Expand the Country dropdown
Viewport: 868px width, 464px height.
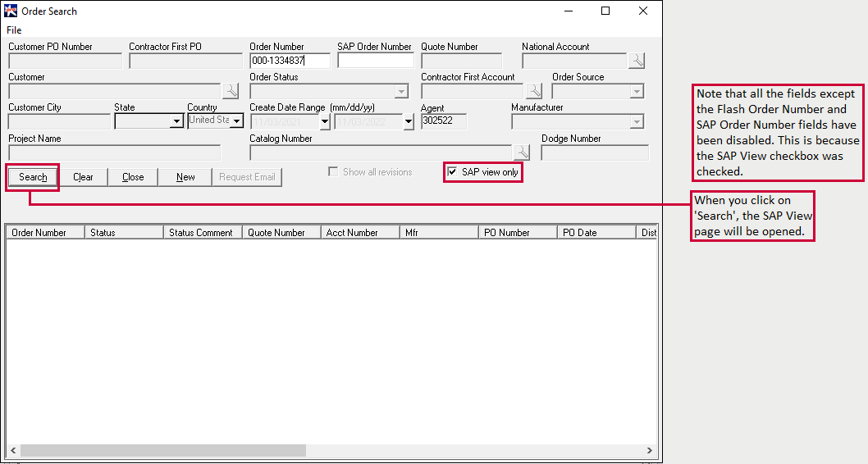[236, 121]
